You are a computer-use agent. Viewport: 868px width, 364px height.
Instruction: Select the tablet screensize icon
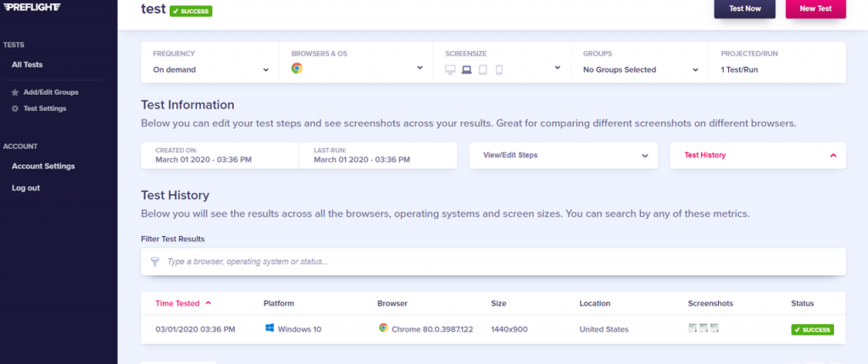482,70
